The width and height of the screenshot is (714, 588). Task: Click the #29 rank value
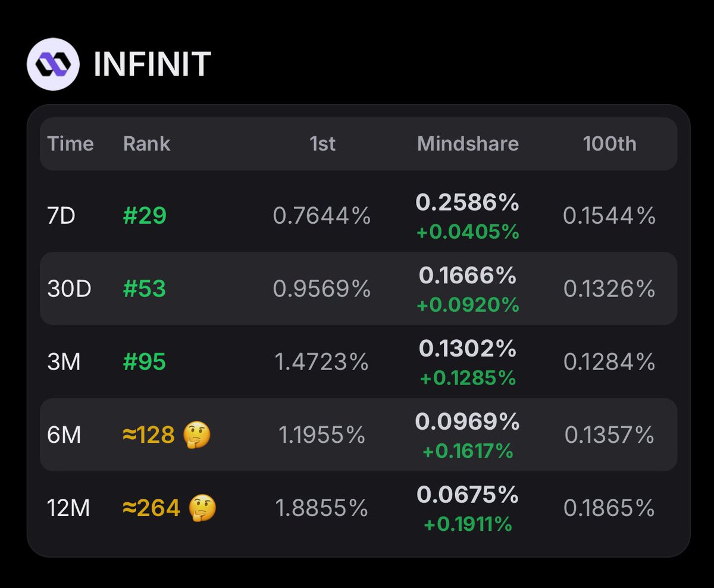[145, 215]
